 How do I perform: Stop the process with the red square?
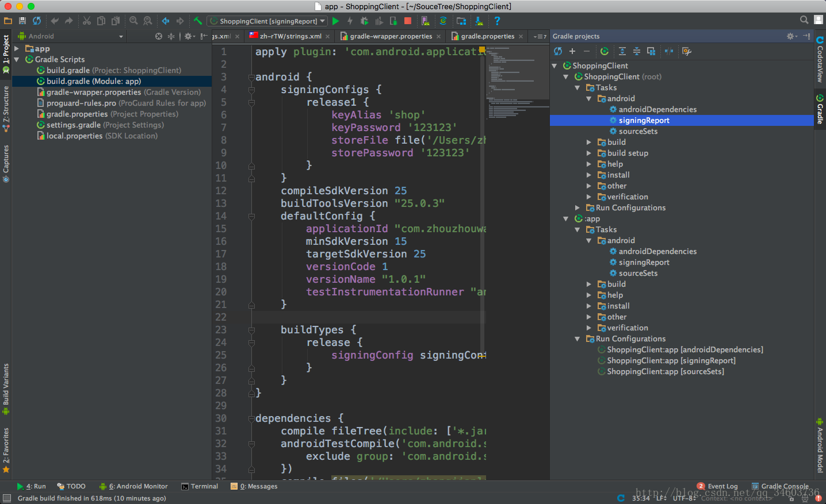pos(408,21)
